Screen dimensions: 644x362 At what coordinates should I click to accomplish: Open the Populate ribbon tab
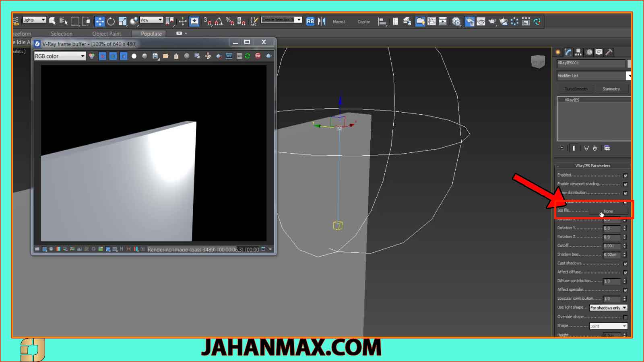(x=151, y=34)
